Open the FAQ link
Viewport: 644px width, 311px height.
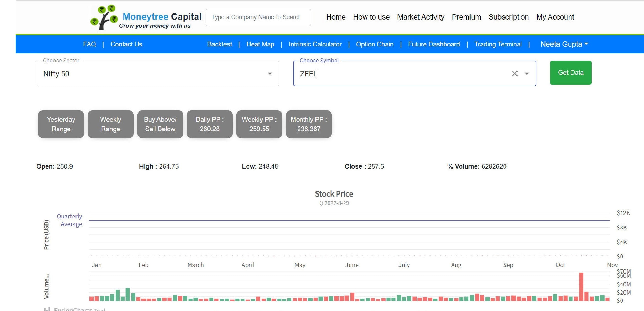pos(89,44)
